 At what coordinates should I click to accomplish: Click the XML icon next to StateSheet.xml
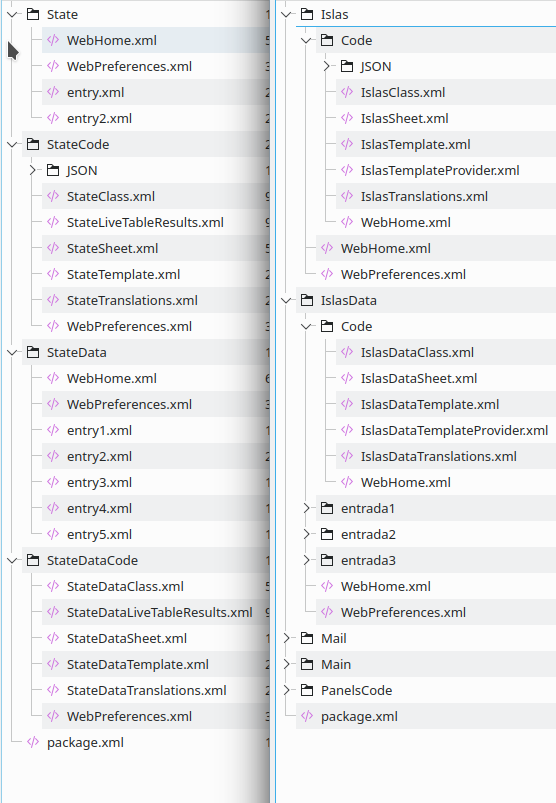[x=53, y=248]
